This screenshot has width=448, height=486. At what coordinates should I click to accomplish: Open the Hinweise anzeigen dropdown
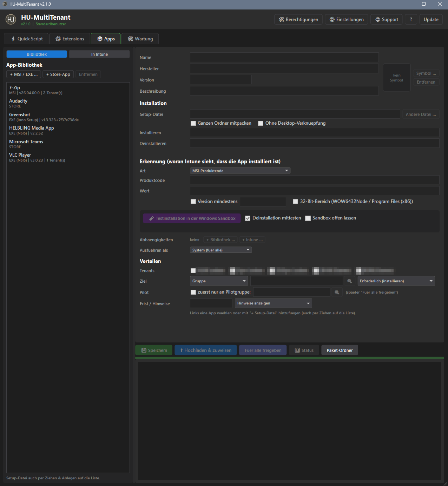click(274, 303)
